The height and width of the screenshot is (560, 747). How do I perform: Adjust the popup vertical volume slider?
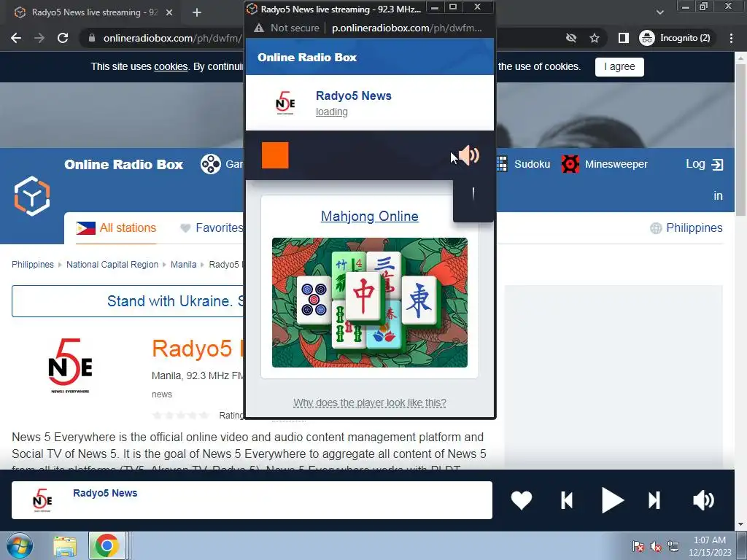pos(473,194)
